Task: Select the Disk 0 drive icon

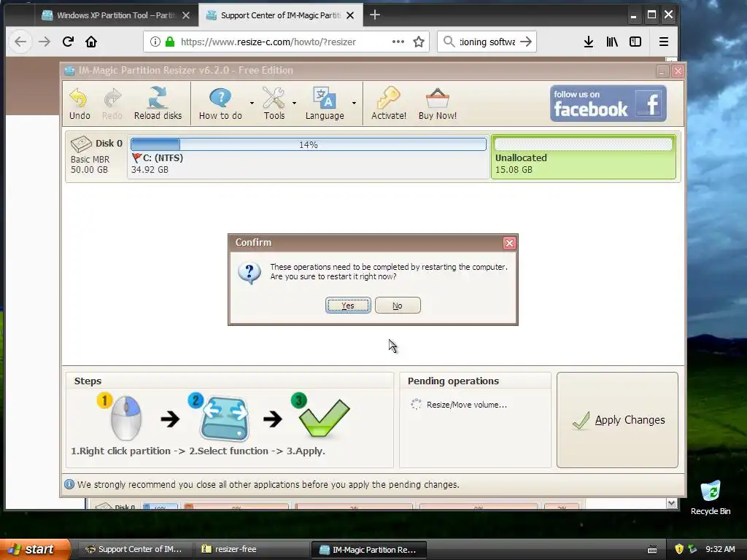Action: point(81,144)
